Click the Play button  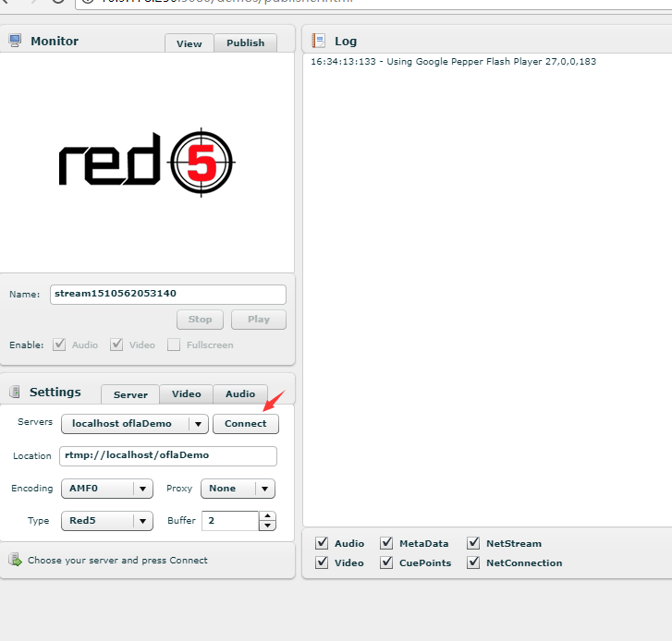click(259, 320)
